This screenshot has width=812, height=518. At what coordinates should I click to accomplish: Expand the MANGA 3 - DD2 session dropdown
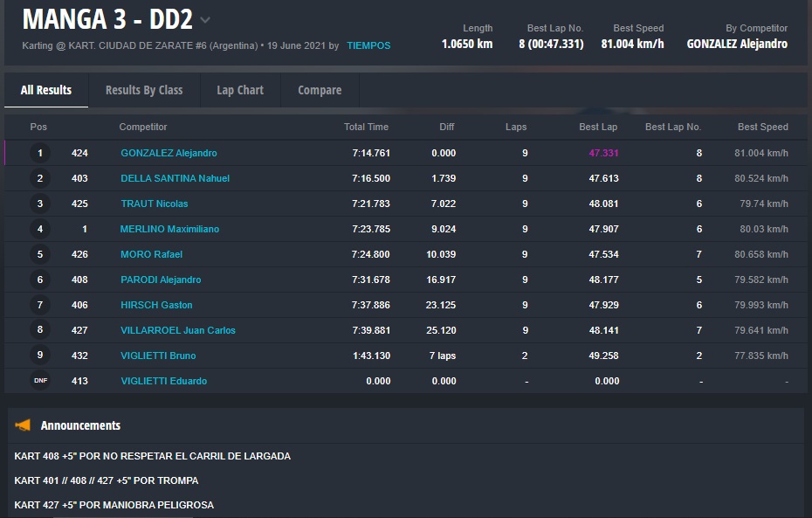point(205,20)
